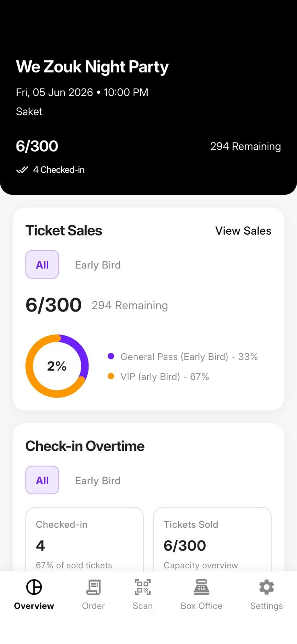
Task: Tap the Order receipt icon
Action: pyautogui.click(x=93, y=587)
